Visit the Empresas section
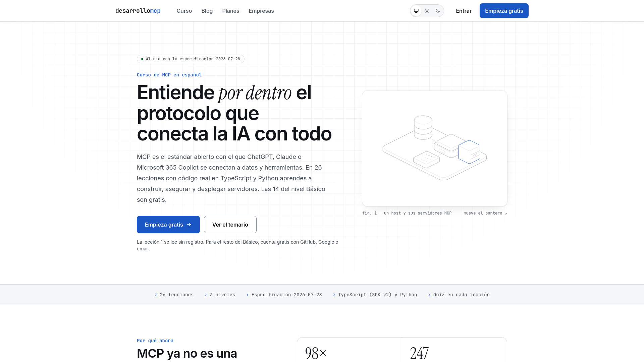Screen dimensions: 644x362 click(x=261, y=11)
